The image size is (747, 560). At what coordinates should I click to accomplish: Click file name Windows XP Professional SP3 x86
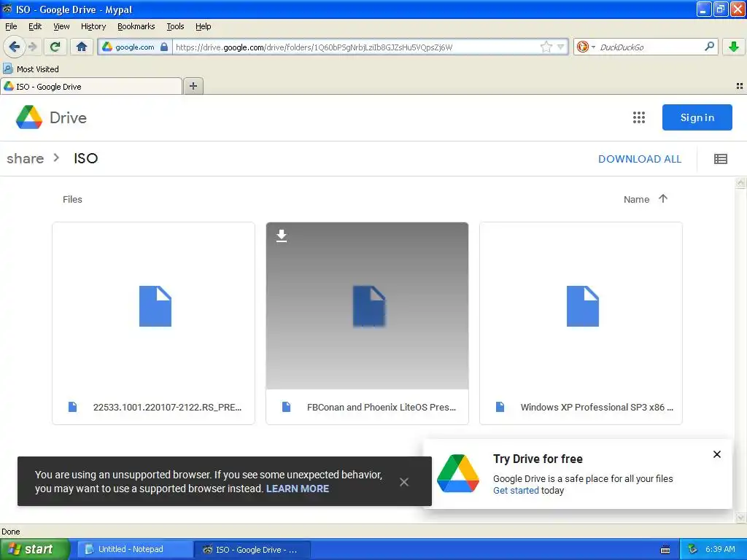coord(597,407)
